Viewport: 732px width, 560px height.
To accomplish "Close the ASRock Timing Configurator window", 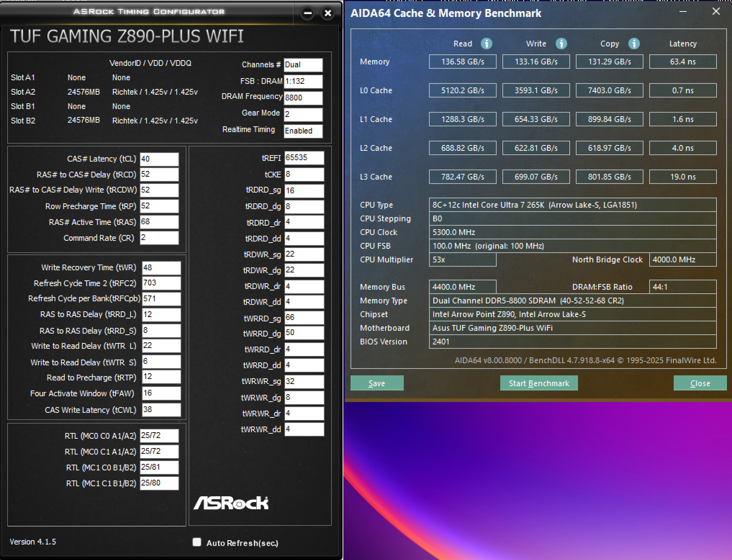I will 328,14.
